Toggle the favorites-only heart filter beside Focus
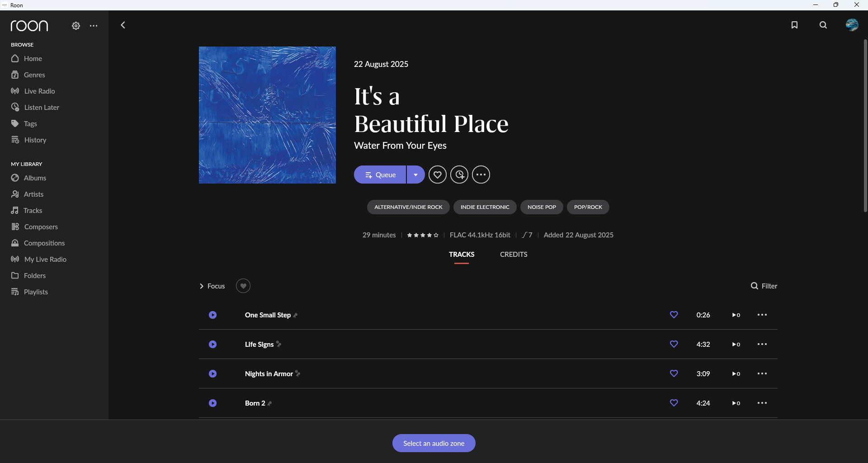Screen dimensions: 868x463 click(243, 286)
